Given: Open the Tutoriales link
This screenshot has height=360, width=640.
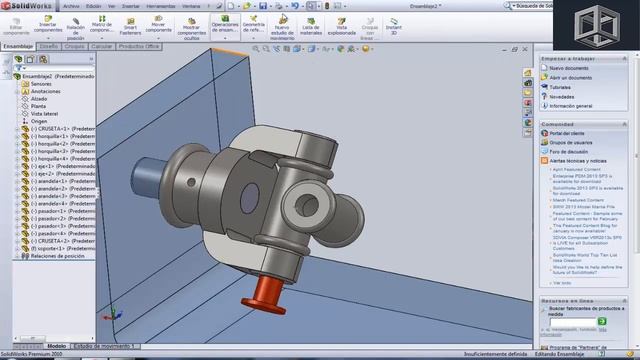Looking at the screenshot, I should coord(560,87).
